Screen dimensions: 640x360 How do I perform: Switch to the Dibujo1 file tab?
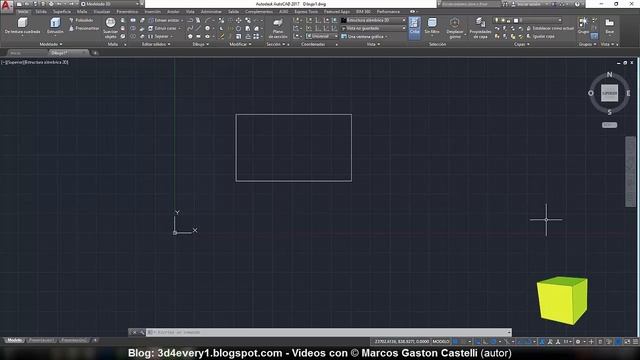tap(68, 53)
